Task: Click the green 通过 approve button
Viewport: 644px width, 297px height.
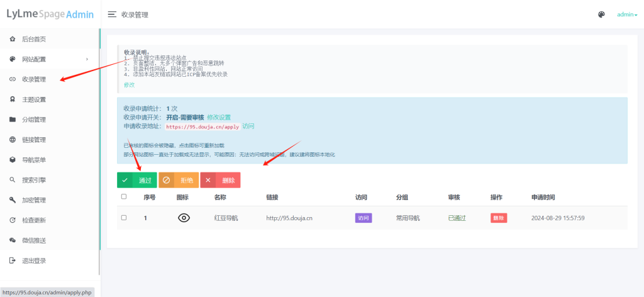Action: tap(136, 180)
